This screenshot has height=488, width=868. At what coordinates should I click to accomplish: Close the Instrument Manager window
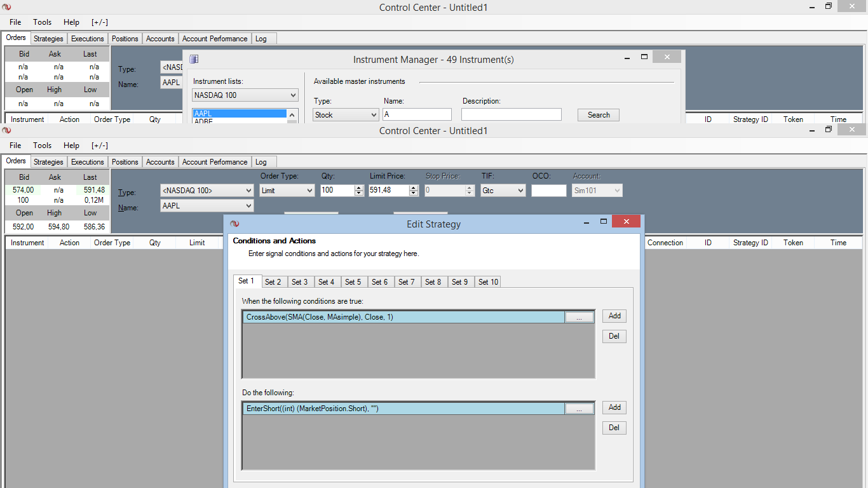[667, 57]
